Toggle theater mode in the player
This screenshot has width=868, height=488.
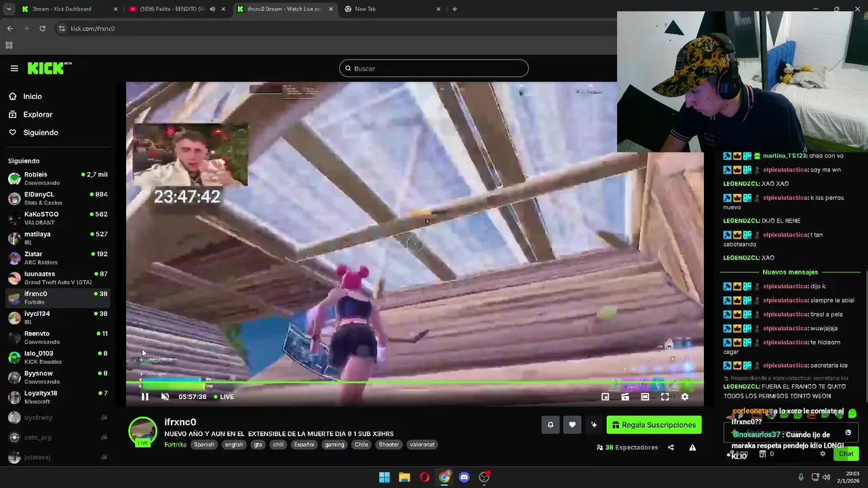coord(645,397)
